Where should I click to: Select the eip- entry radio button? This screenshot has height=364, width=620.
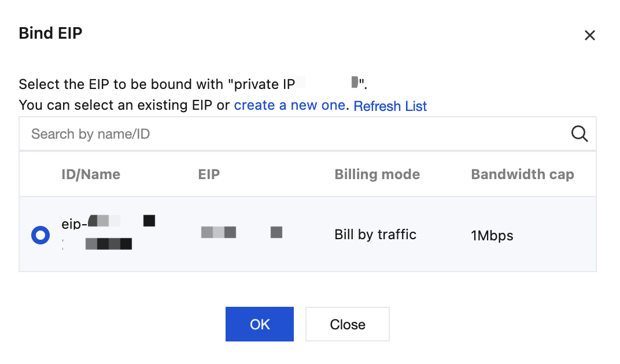pos(40,235)
